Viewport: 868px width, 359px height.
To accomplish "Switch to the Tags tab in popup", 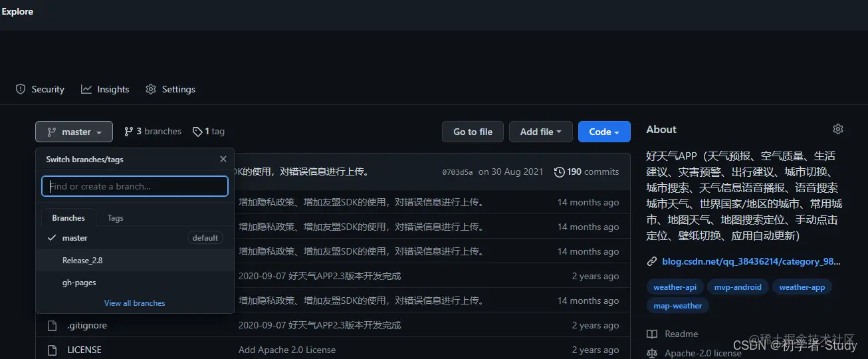I will [x=116, y=217].
